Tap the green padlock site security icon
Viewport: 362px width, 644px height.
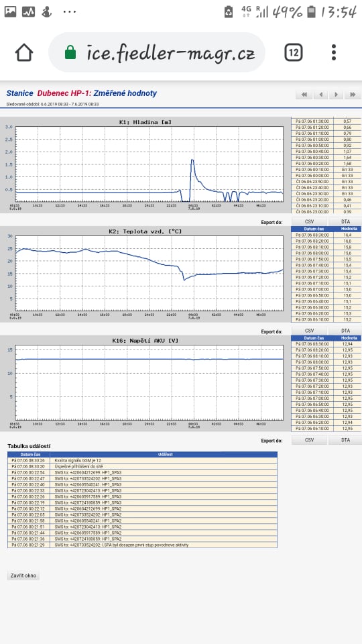point(70,52)
